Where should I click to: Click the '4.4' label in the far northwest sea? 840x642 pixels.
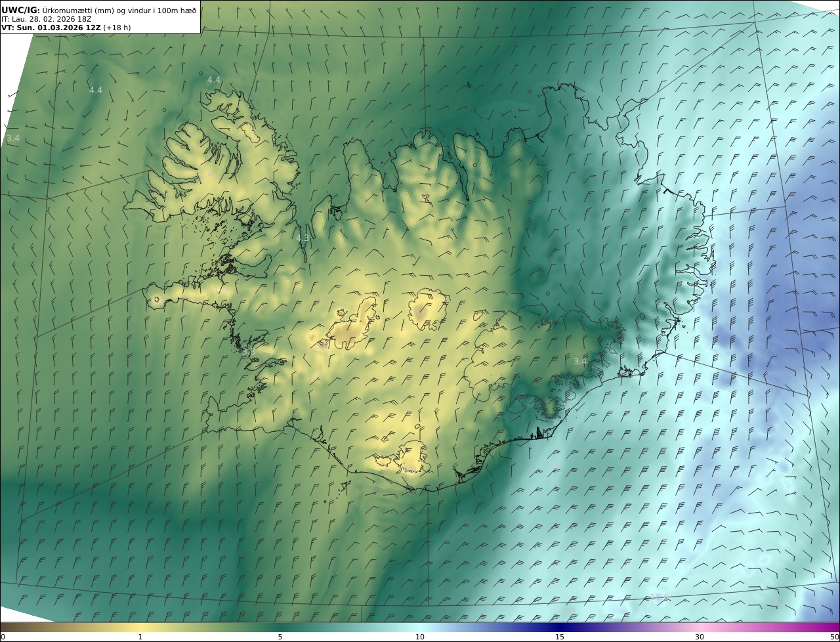tap(96, 90)
